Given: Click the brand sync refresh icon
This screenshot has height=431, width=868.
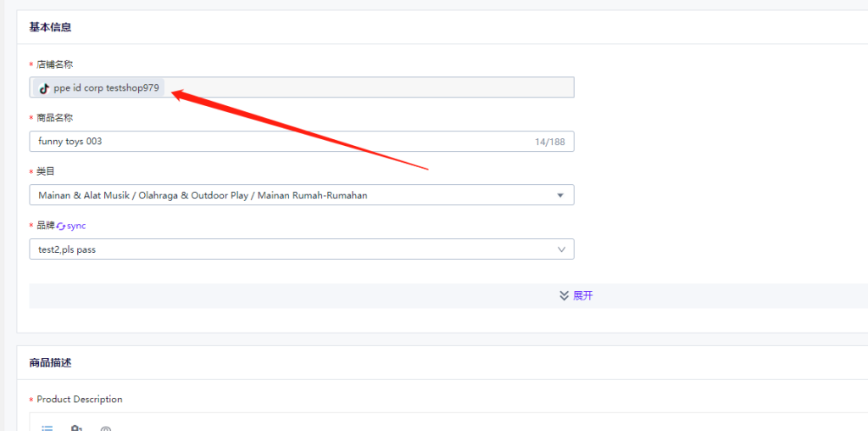Looking at the screenshot, I should 61,226.
